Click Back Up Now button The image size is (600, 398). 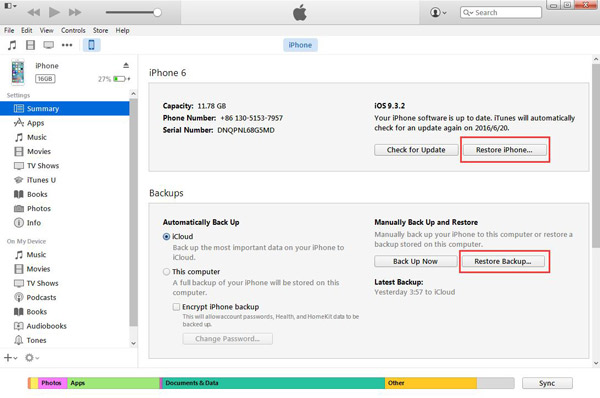(x=415, y=261)
